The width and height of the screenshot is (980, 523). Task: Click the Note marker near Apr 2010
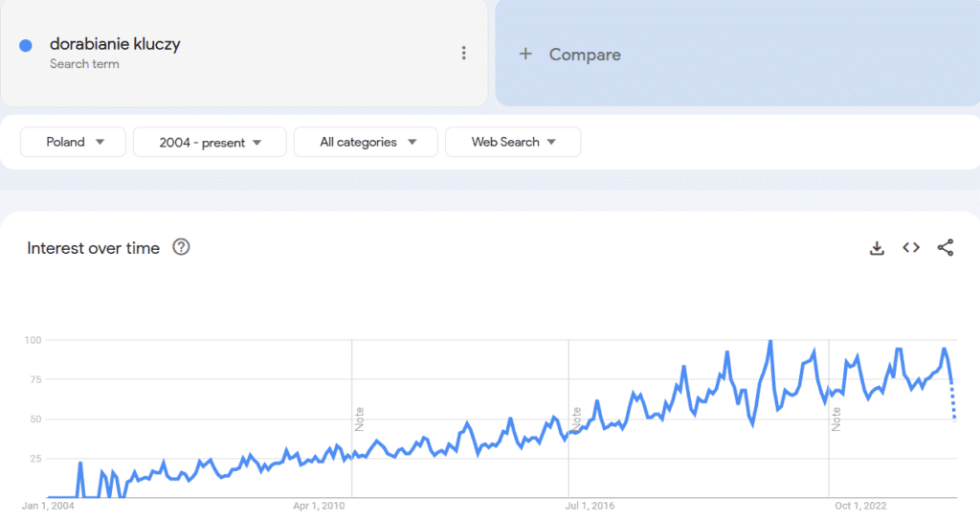tap(360, 419)
